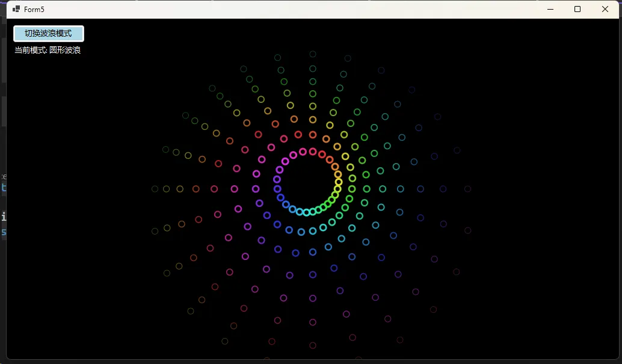Click the faint outermost circle at horizontal spoke's right end
Image resolution: width=622 pixels, height=364 pixels.
click(467, 189)
